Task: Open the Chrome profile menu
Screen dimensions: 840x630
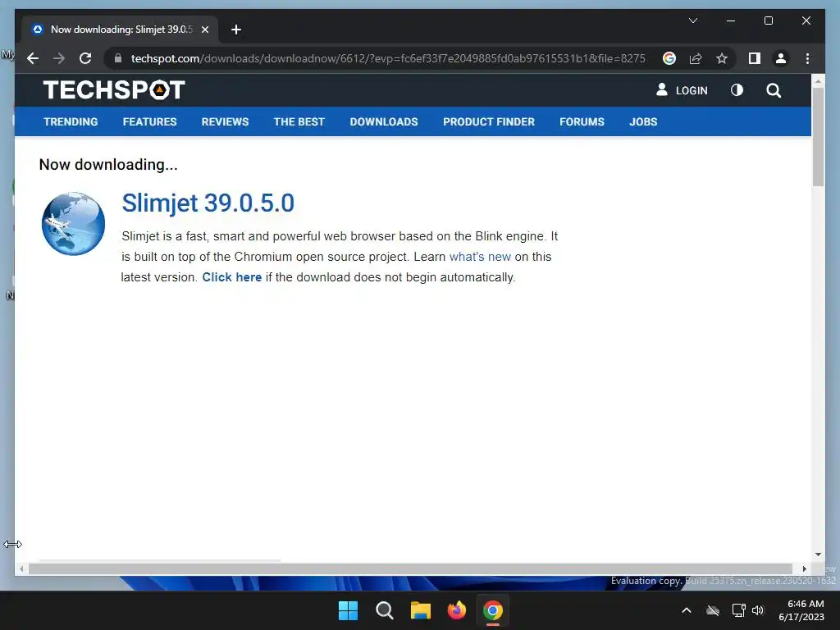Action: click(781, 58)
